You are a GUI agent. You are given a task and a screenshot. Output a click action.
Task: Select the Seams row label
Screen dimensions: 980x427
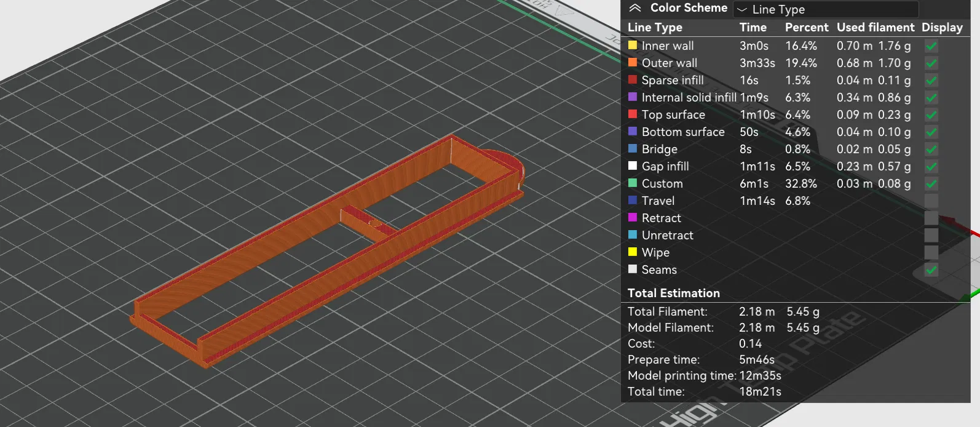click(x=659, y=270)
